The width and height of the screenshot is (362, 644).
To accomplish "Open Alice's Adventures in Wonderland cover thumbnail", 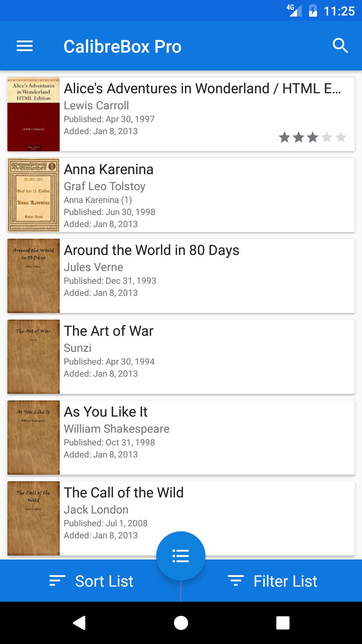I will click(x=34, y=114).
